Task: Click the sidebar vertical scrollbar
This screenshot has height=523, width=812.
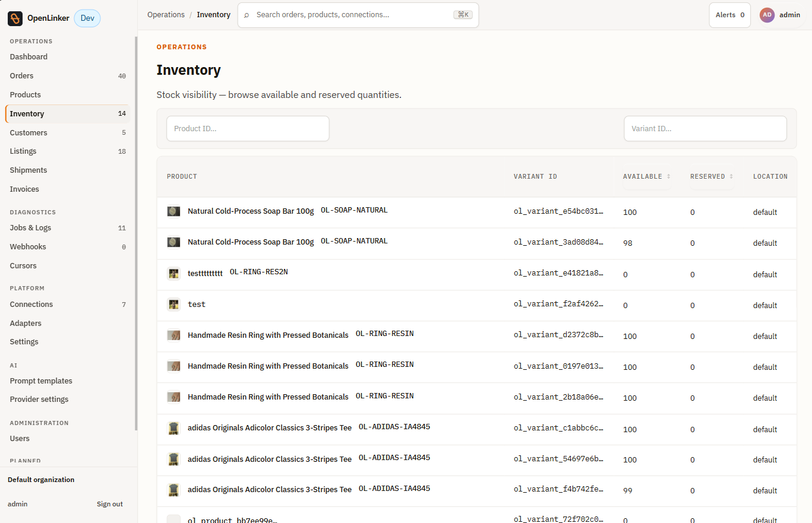Action: [x=136, y=233]
